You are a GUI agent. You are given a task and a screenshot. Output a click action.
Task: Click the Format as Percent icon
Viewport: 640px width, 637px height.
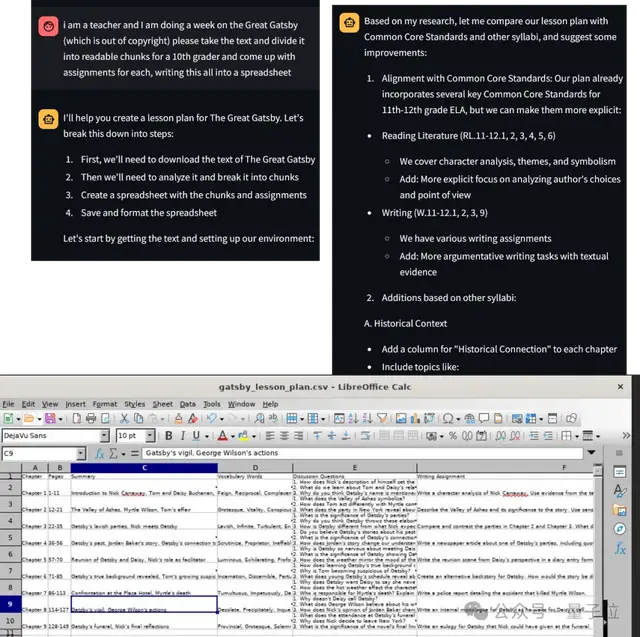(453, 436)
